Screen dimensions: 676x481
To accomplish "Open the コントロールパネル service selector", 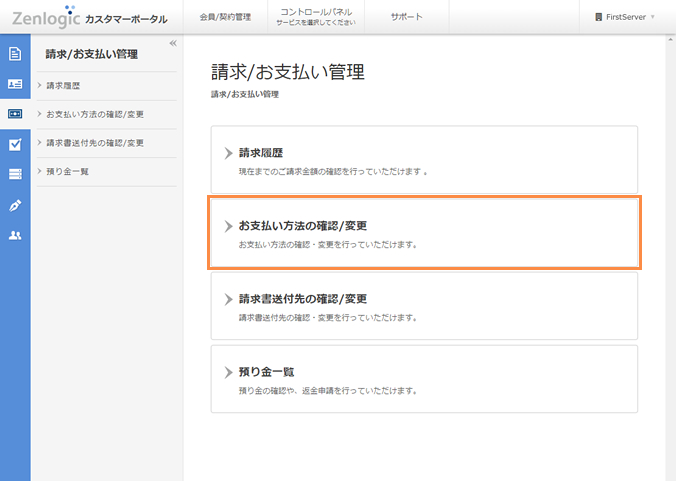I will pyautogui.click(x=309, y=16).
